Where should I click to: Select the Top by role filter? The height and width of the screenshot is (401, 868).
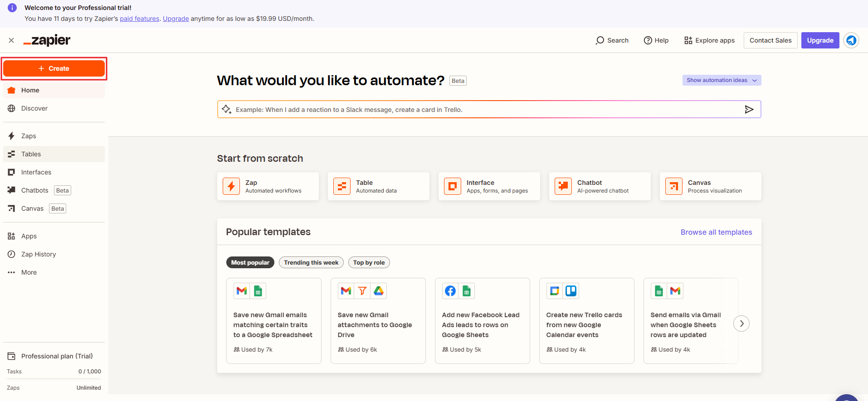(369, 262)
